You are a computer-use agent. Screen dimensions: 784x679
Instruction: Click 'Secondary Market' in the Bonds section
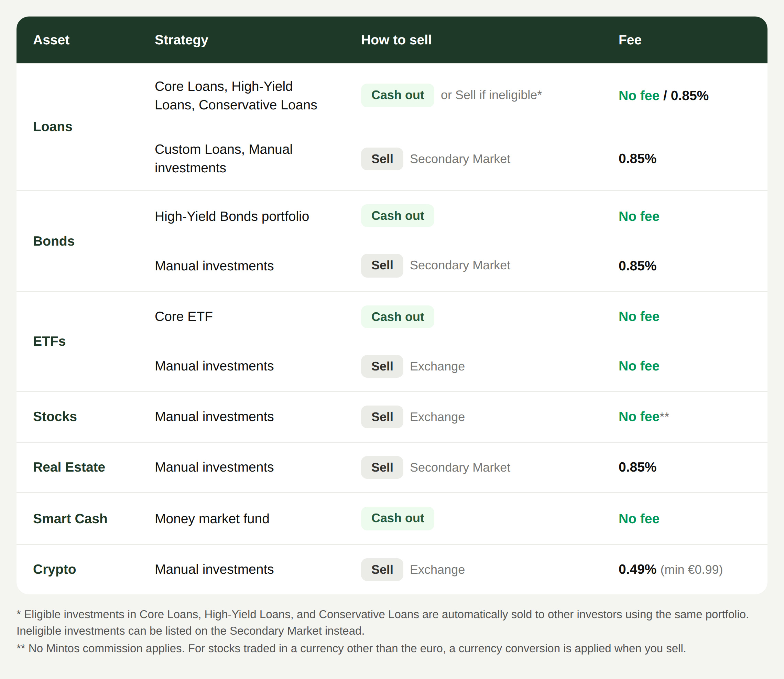pyautogui.click(x=460, y=265)
